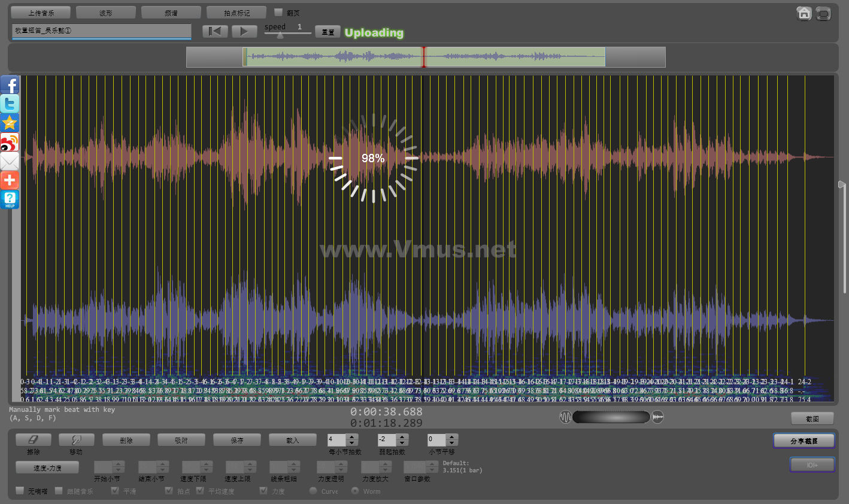849x504 pixels.
Task: Select the eraser (擦除) tool
Action: (34, 440)
